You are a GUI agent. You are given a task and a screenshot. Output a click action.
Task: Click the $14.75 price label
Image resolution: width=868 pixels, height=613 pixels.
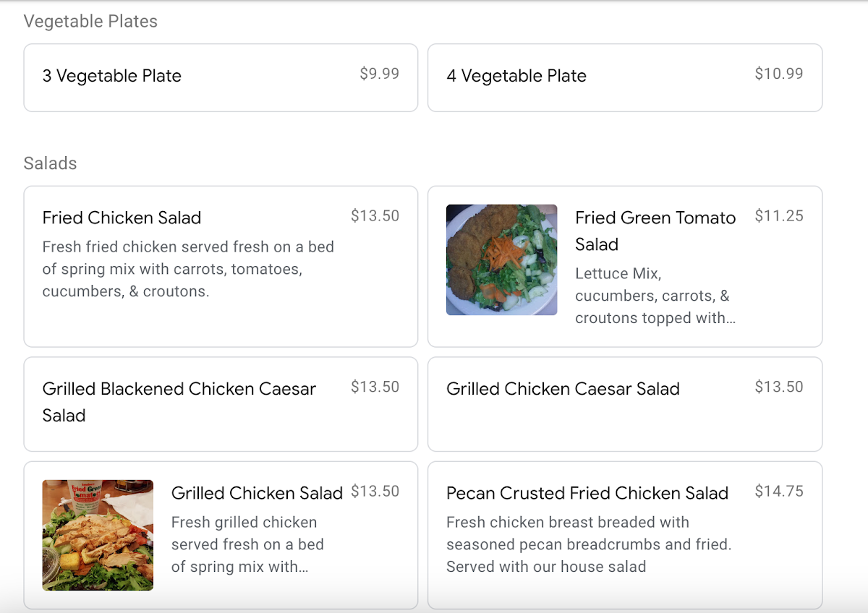click(x=779, y=491)
